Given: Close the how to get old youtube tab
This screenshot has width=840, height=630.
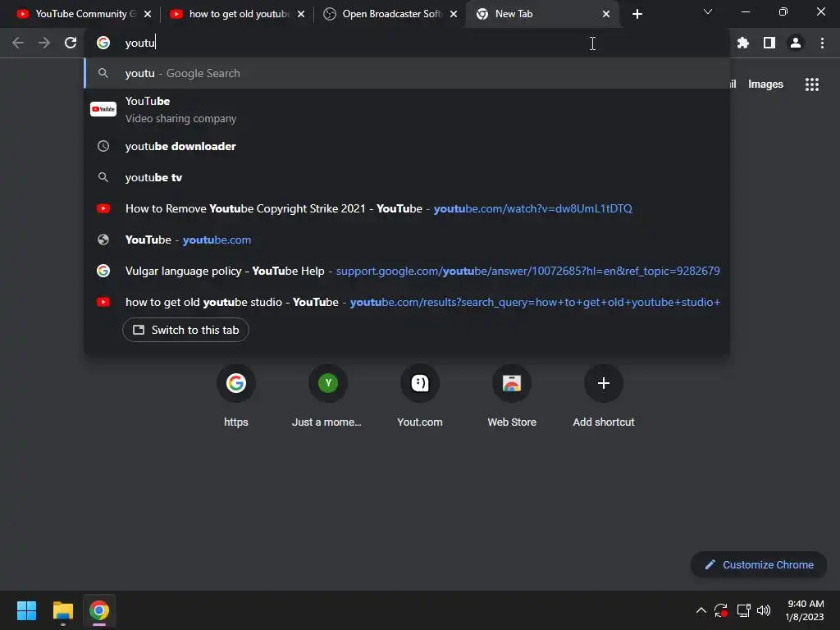Looking at the screenshot, I should [301, 14].
